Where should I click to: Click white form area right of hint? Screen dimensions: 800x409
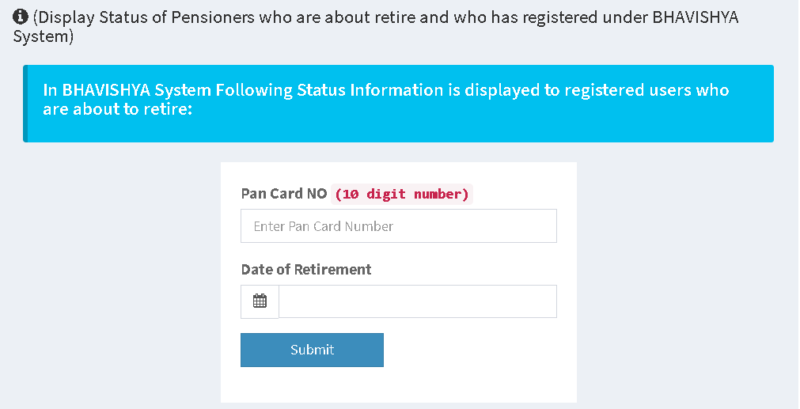520,193
